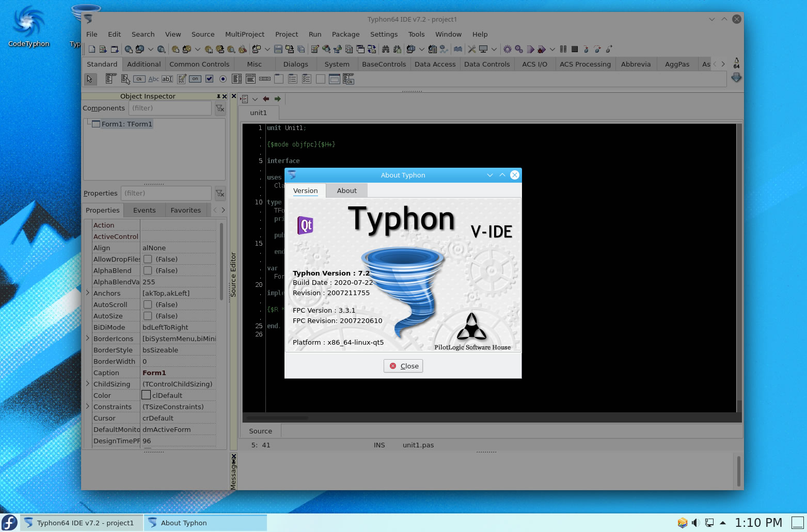Click the Color property clDefault swatch
807x532 pixels.
[x=146, y=395]
